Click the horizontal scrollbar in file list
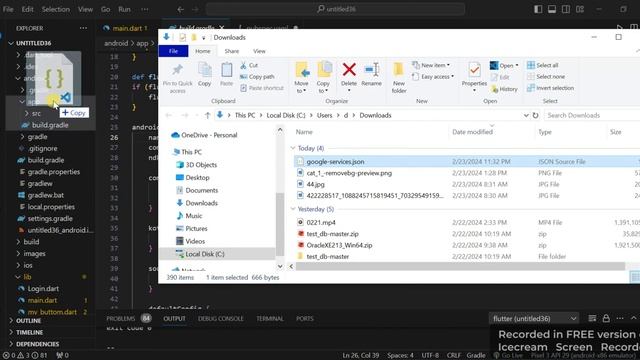Viewport: 640px width, 360px height. click(460, 266)
